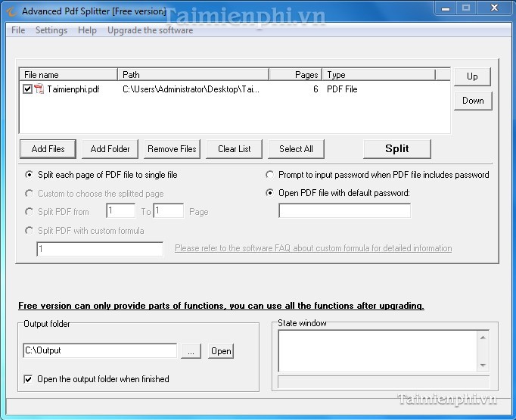Screen dimensions: 516x420
Task: Click the State window scroll up arrow
Action: click(483, 338)
